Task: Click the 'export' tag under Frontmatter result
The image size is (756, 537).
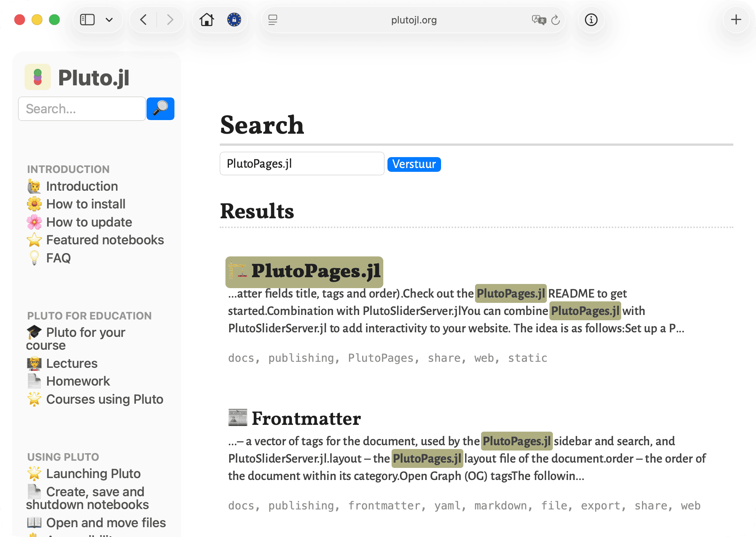Action: (x=600, y=506)
